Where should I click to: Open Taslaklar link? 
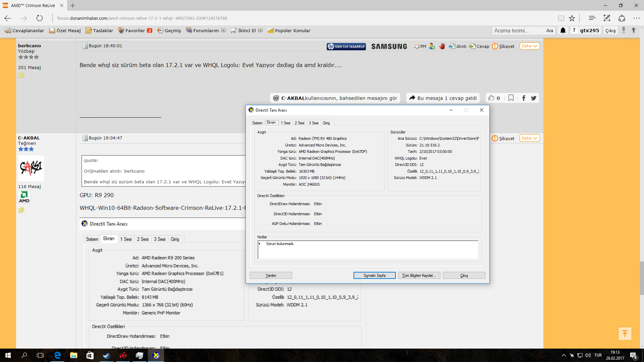pos(100,31)
